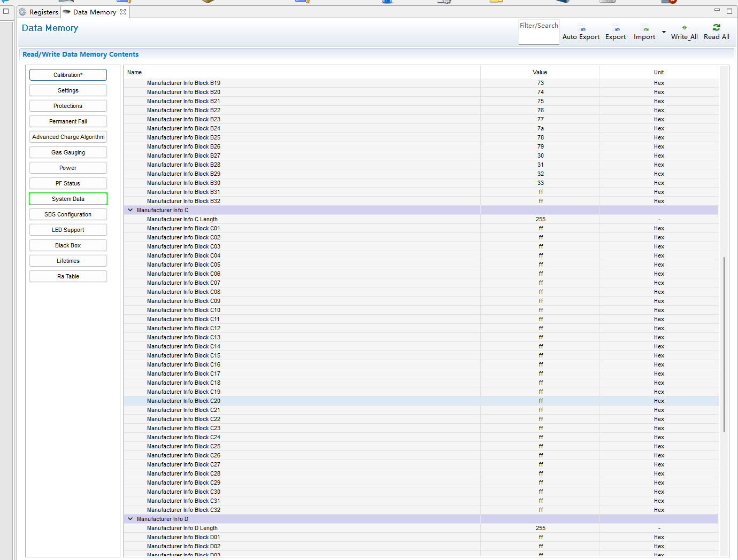Open the LED Support category
The height and width of the screenshot is (560, 738).
coord(68,230)
